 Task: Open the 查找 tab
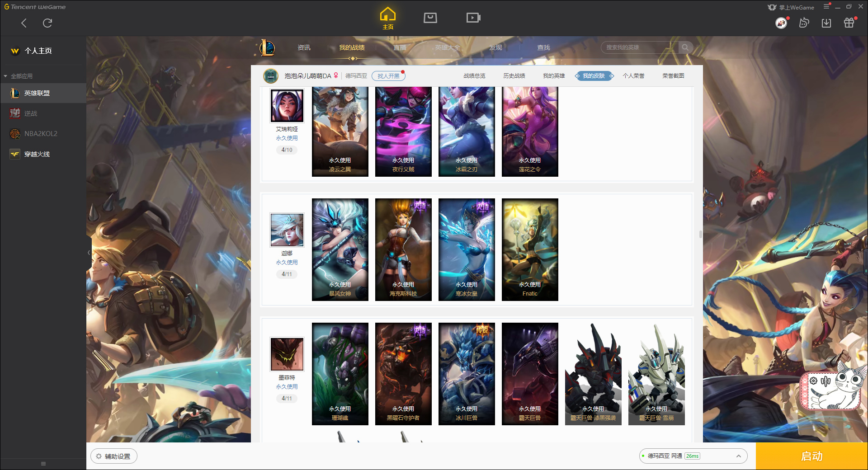pos(543,47)
